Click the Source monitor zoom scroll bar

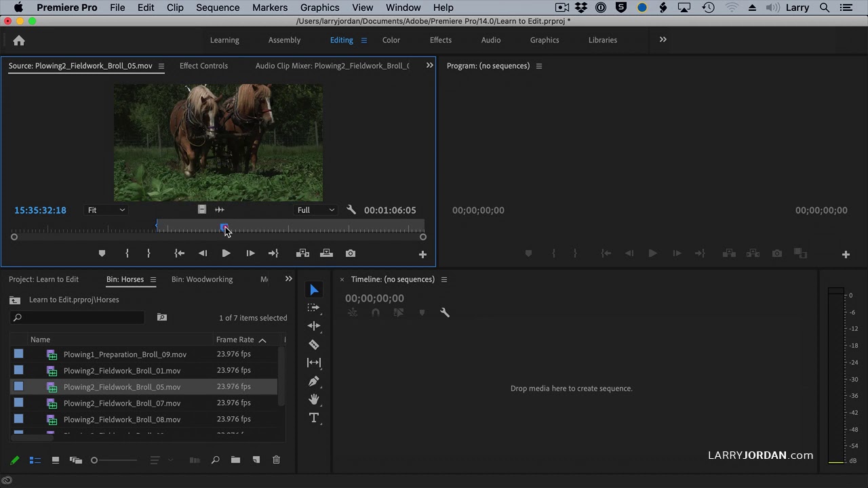[218, 237]
